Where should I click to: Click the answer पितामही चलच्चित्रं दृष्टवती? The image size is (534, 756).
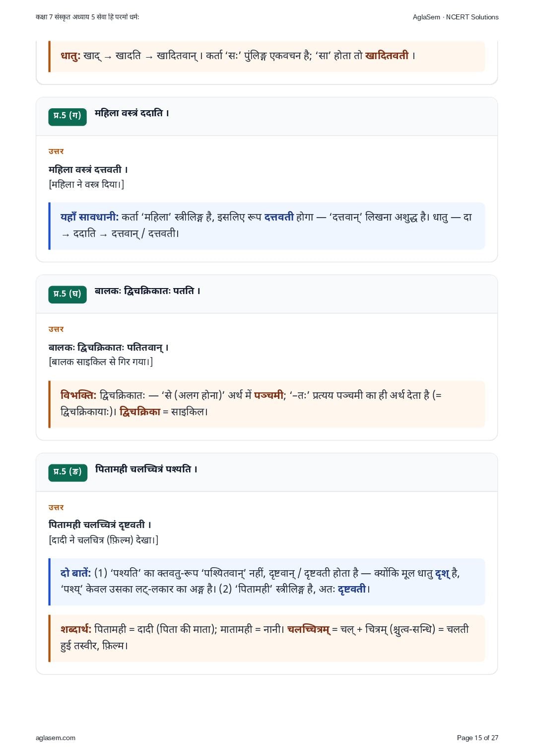pos(100,525)
